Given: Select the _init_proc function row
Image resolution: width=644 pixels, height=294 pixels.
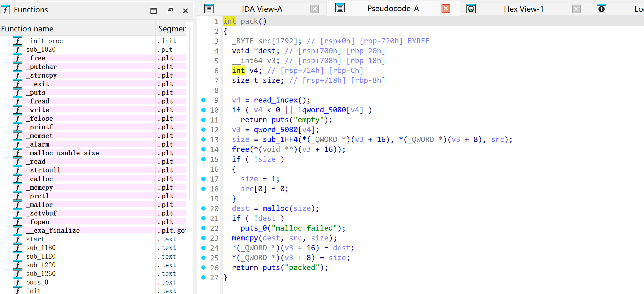Looking at the screenshot, I should (93, 41).
